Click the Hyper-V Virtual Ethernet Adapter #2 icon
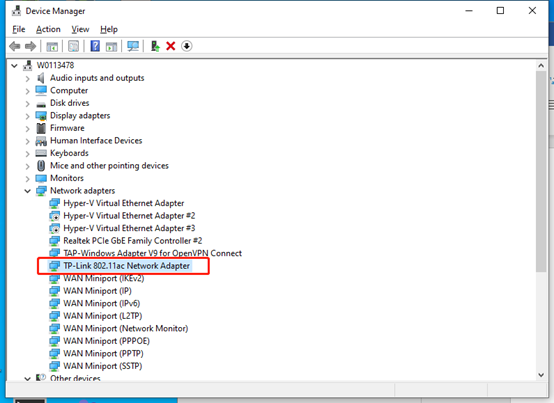 (54, 216)
